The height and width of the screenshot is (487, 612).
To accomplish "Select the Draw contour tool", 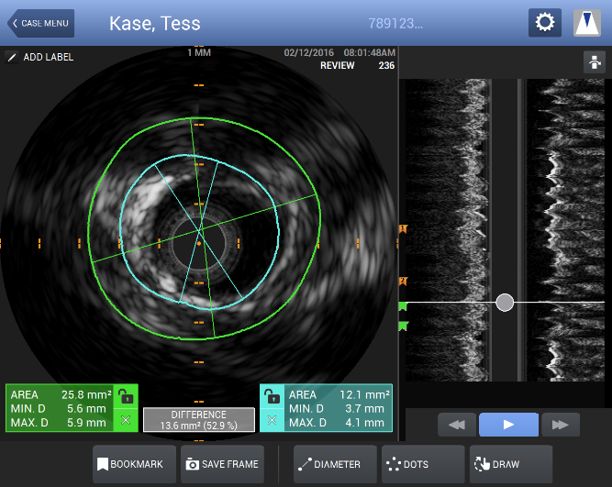I will (511, 464).
